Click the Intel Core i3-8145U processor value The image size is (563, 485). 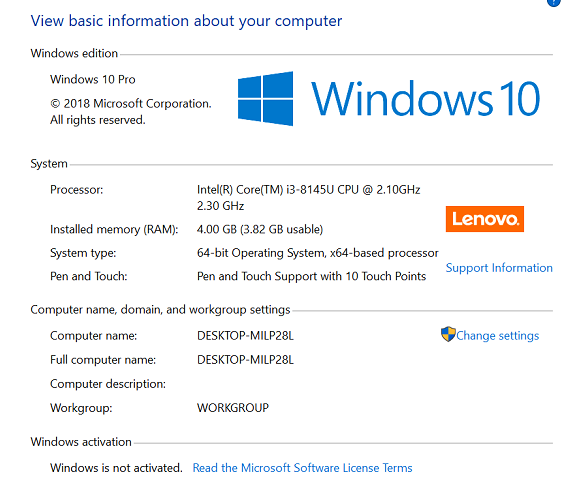point(308,197)
